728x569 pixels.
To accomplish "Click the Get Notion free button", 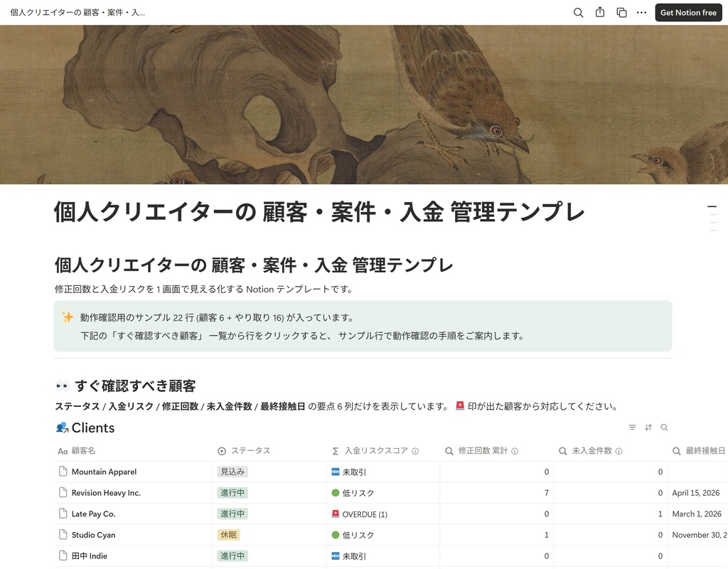I will point(688,13).
